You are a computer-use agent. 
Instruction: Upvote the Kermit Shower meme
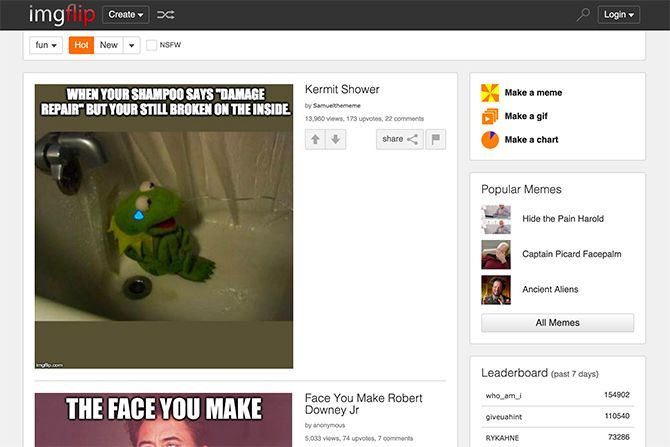[315, 139]
